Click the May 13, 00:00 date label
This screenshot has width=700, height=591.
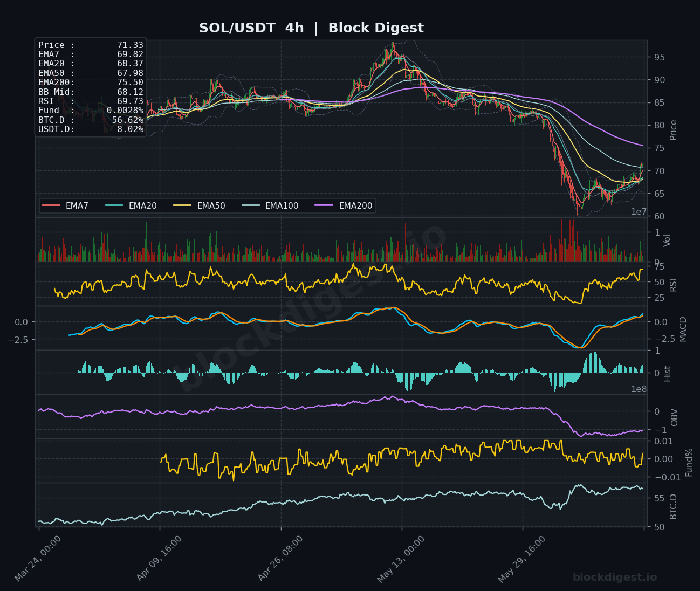401,559
